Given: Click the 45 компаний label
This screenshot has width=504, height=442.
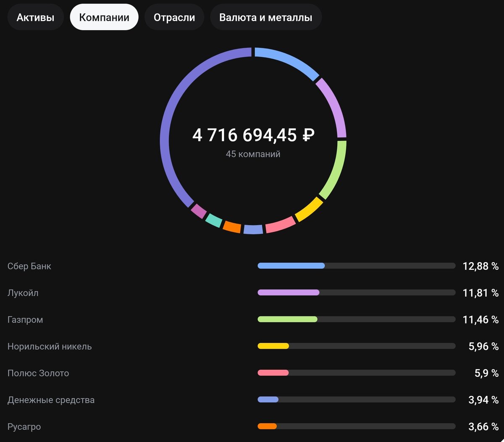Looking at the screenshot, I should coord(253,154).
